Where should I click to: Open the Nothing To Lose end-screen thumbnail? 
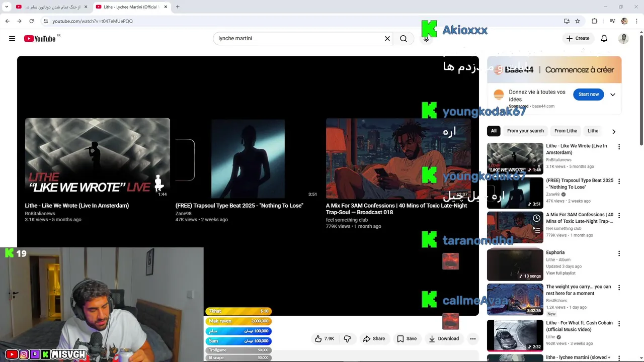click(x=248, y=158)
